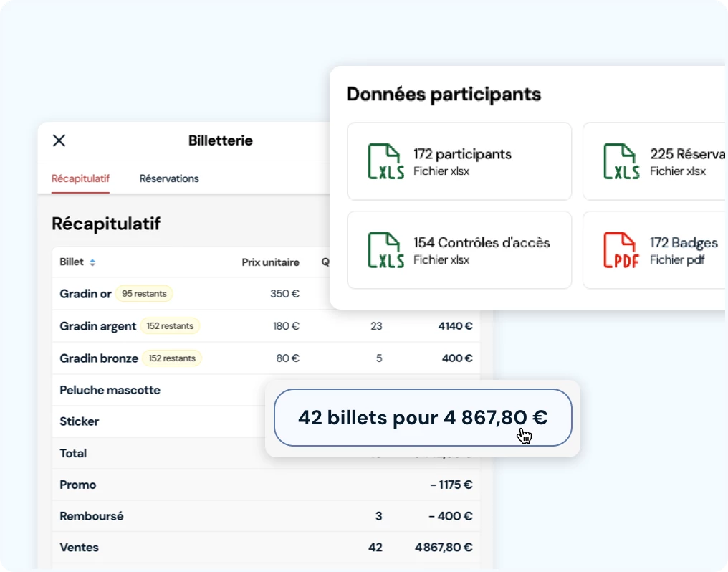Select the Récapitulatif tab
The image size is (728, 572).
pyautogui.click(x=80, y=178)
